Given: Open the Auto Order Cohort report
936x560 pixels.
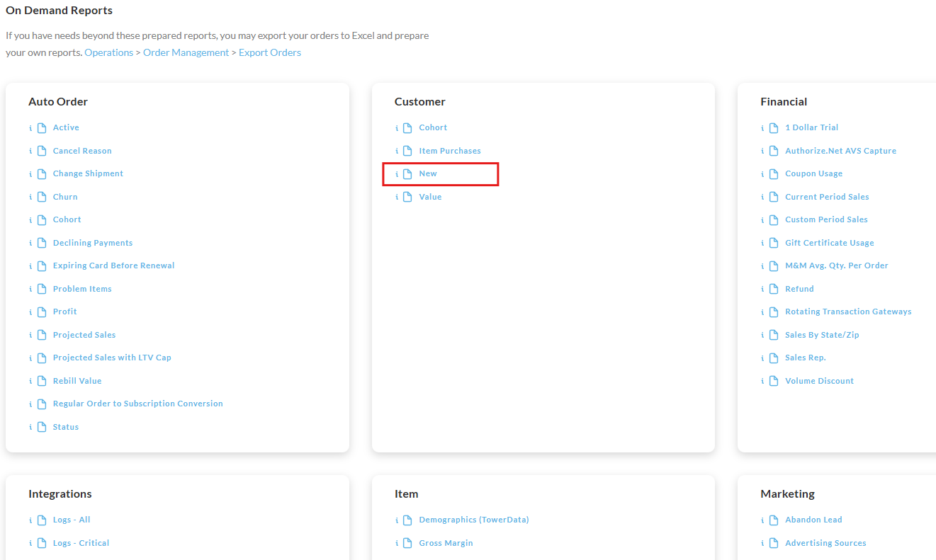Looking at the screenshot, I should pyautogui.click(x=67, y=219).
